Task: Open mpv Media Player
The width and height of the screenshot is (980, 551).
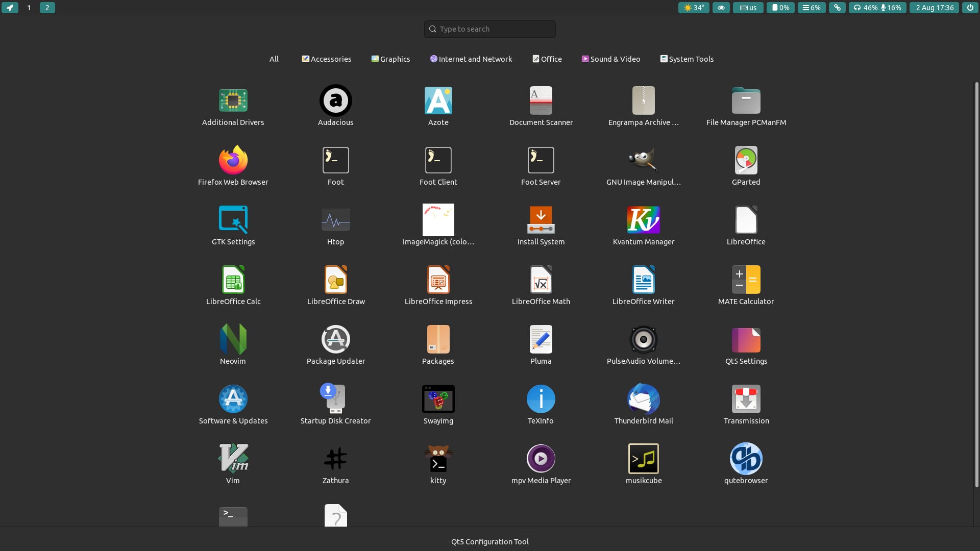Action: click(x=541, y=464)
